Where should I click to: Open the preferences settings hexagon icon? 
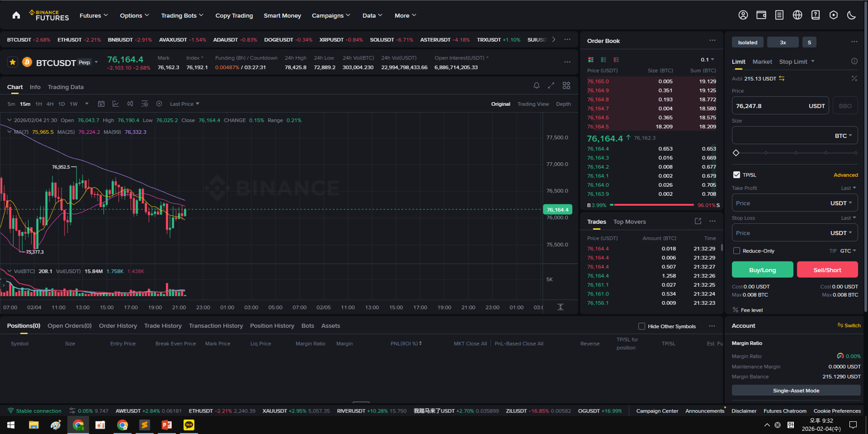[834, 15]
